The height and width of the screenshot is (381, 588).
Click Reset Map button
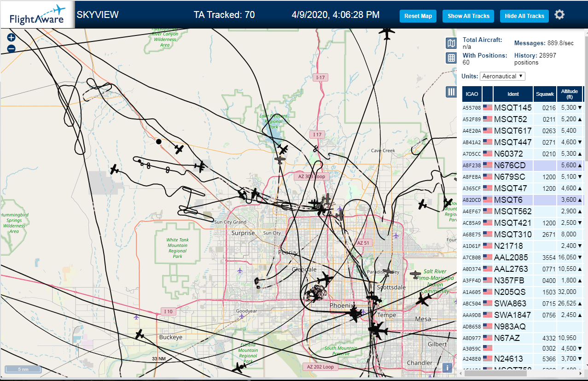[418, 16]
